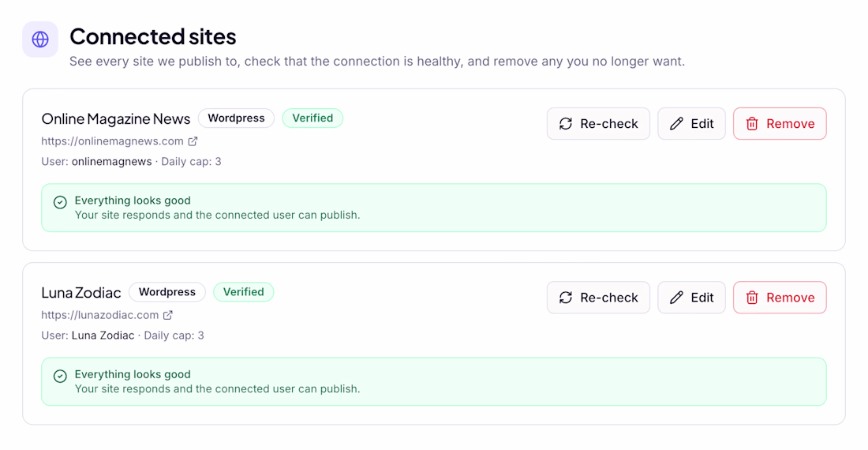Screen dimensions: 868x450
Task: Edit the Online Magazine News site
Action: tap(691, 123)
